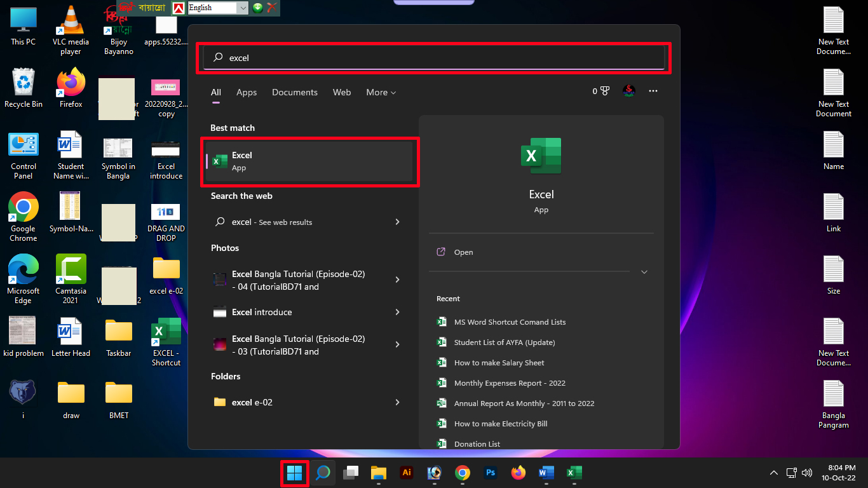The width and height of the screenshot is (868, 488).
Task: Open network icon in system tray
Action: coord(791,473)
